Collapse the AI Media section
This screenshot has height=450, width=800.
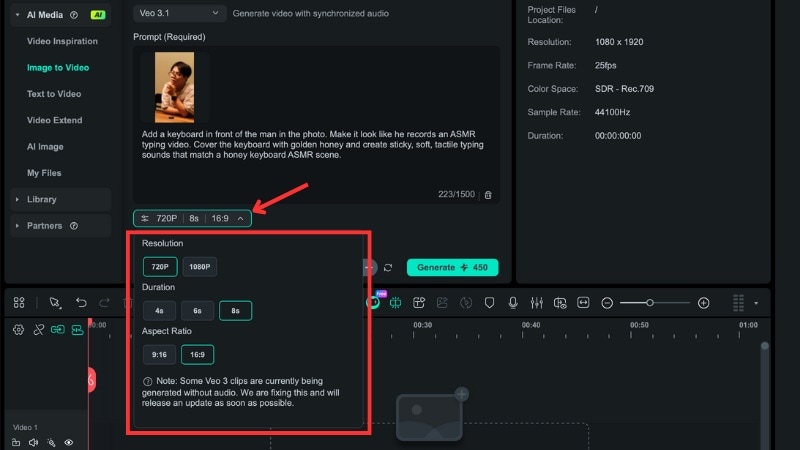pyautogui.click(x=17, y=15)
